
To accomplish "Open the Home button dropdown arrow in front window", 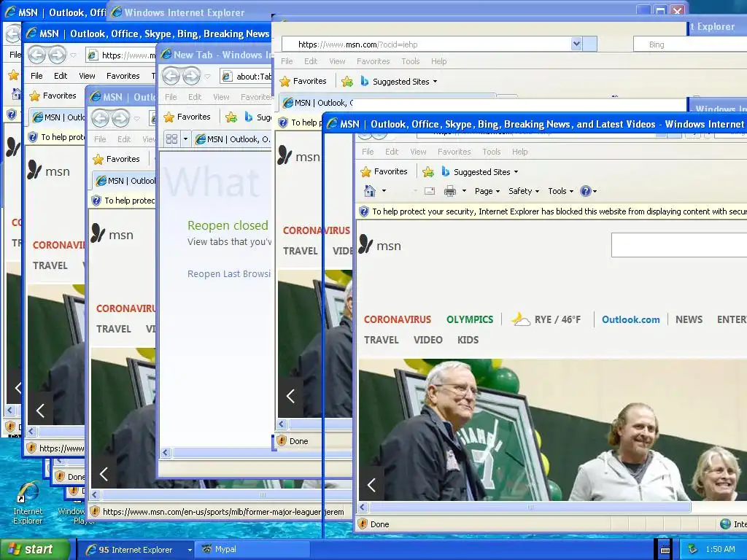I will pos(384,191).
